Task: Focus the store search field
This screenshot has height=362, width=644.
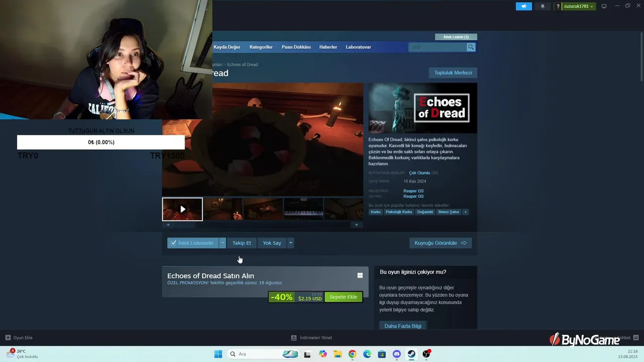Action: tap(438, 47)
